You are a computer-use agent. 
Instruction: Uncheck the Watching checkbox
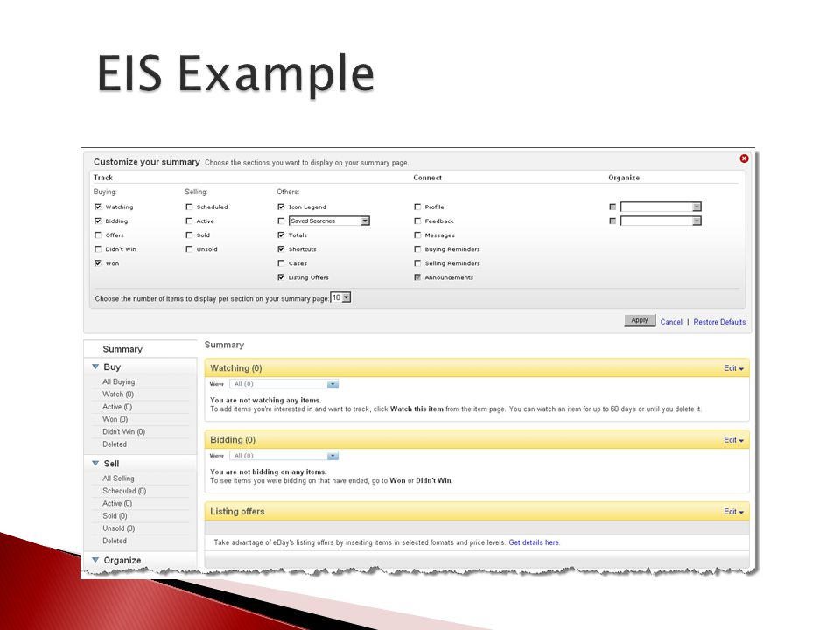(x=97, y=206)
